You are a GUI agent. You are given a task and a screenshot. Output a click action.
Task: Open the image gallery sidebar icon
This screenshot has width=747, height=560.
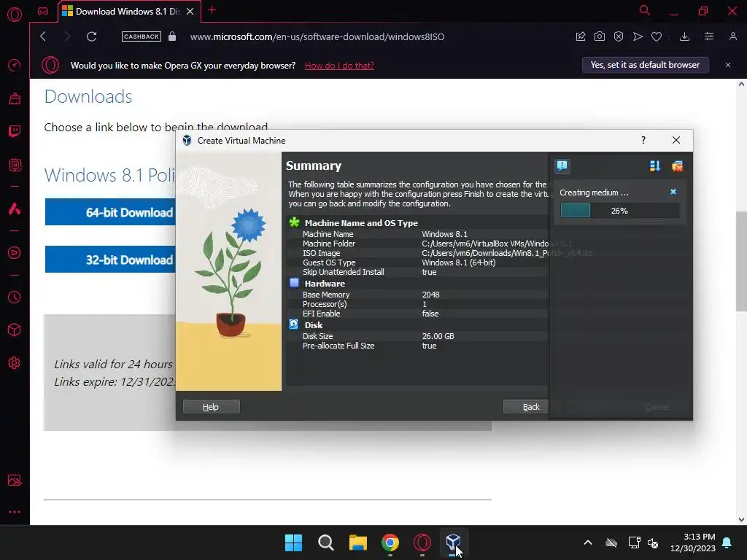(15, 480)
